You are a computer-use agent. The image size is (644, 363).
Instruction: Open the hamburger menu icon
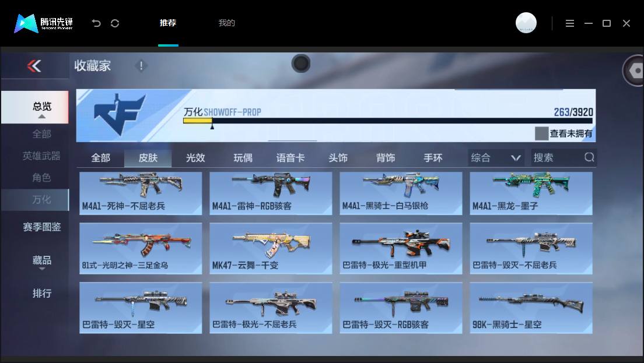pos(570,23)
